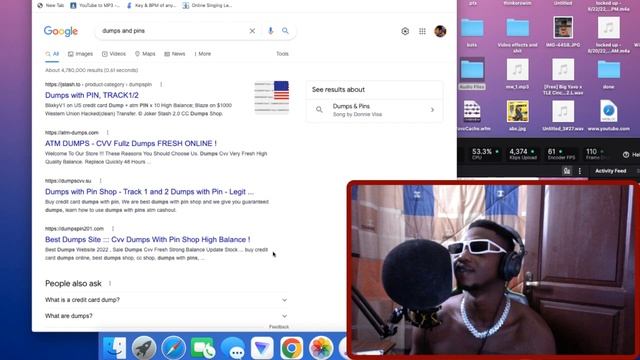This screenshot has width=640, height=360.
Task: Open ATM DUMPS - CVV Fullz result
Action: [x=131, y=144]
